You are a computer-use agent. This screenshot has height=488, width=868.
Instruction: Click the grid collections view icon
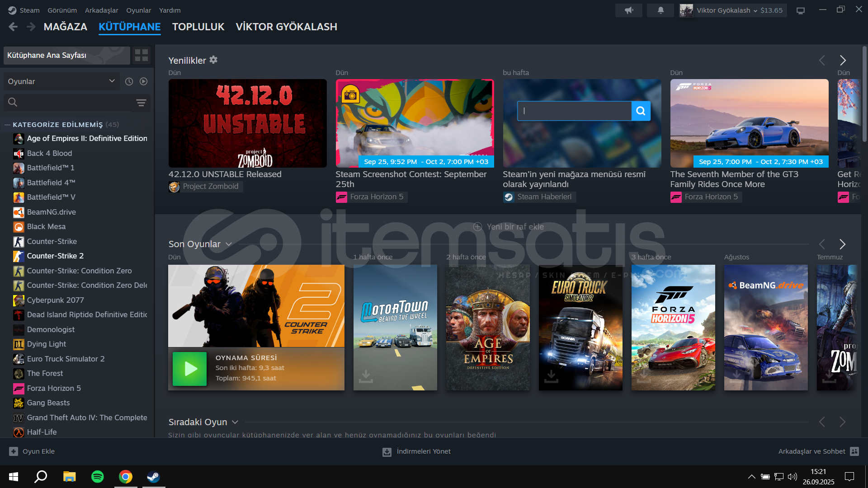tap(142, 55)
